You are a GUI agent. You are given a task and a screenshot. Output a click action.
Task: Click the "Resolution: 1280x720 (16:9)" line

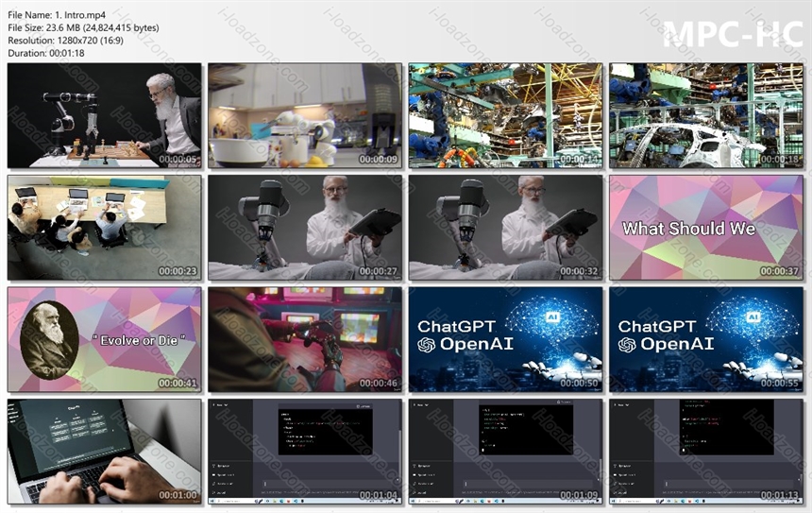click(65, 41)
